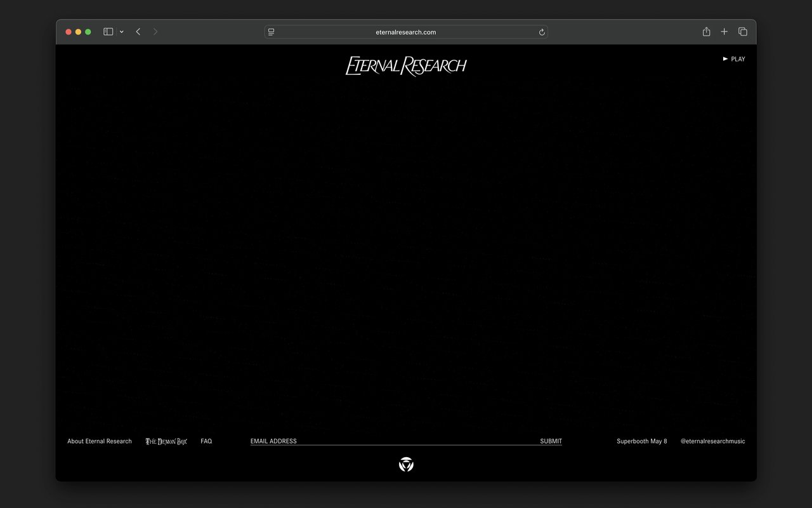Click the circular emblem icon in footer
The height and width of the screenshot is (508, 812).
(x=406, y=465)
